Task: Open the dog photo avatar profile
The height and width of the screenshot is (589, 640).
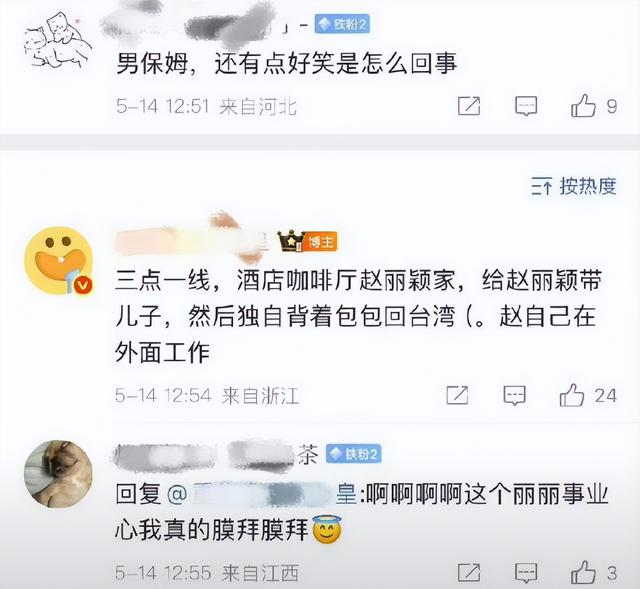Action: [x=58, y=473]
